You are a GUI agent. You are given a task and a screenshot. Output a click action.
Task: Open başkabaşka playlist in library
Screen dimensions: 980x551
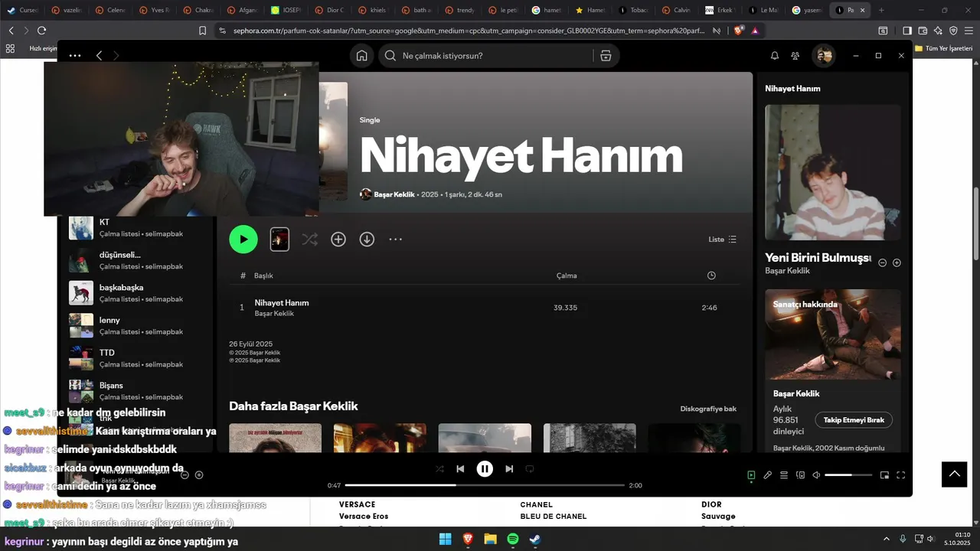point(136,293)
